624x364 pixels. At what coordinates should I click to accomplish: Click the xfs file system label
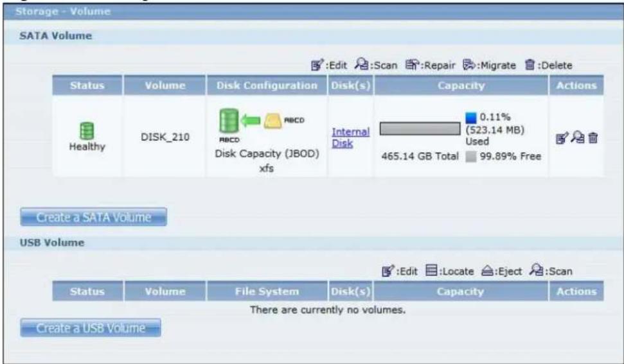266,168
